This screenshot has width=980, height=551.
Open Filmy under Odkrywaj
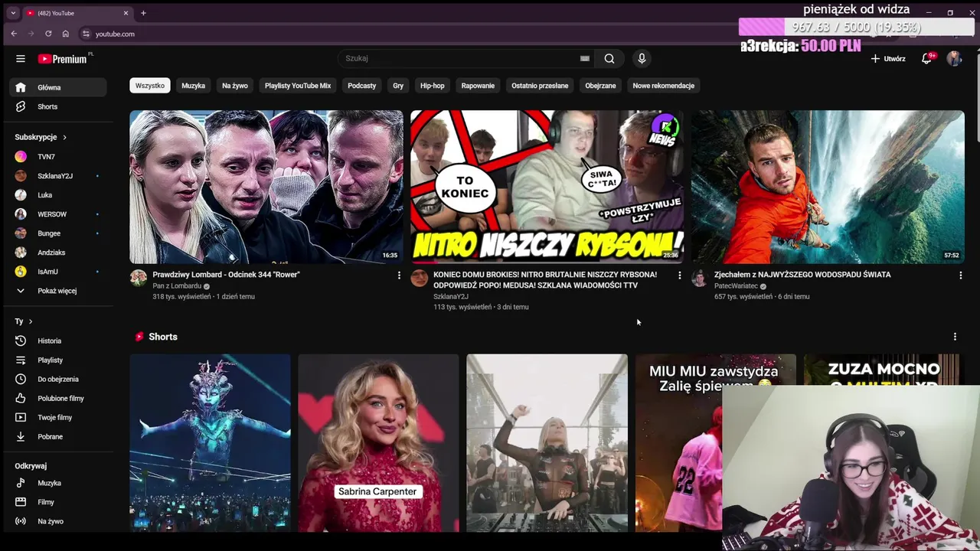(x=58, y=502)
